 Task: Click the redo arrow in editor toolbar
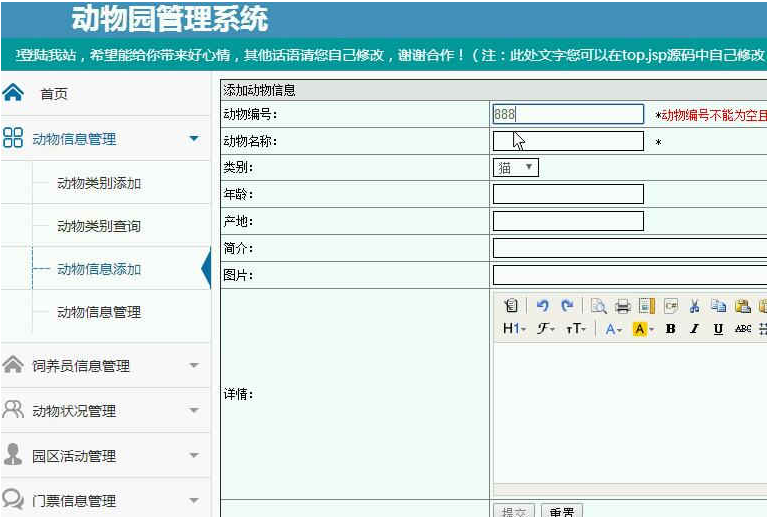tap(567, 306)
